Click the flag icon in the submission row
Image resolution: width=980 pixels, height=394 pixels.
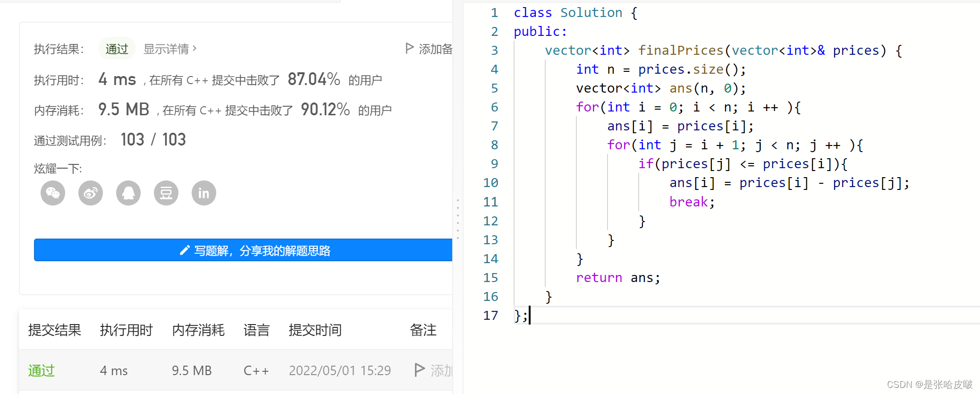click(419, 370)
